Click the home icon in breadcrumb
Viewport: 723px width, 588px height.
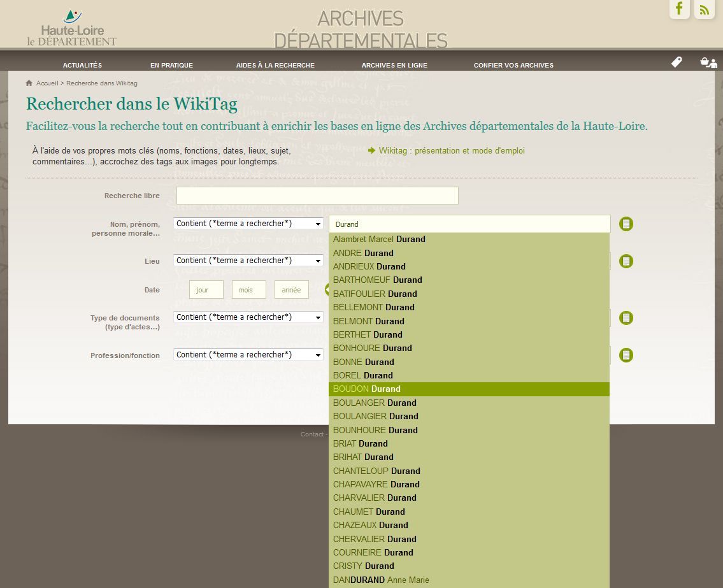29,83
